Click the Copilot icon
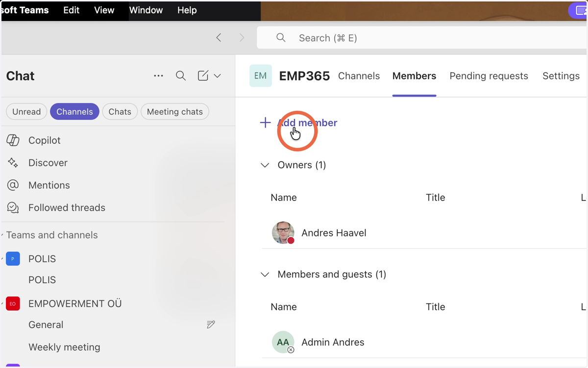The width and height of the screenshot is (588, 368). pos(13,140)
